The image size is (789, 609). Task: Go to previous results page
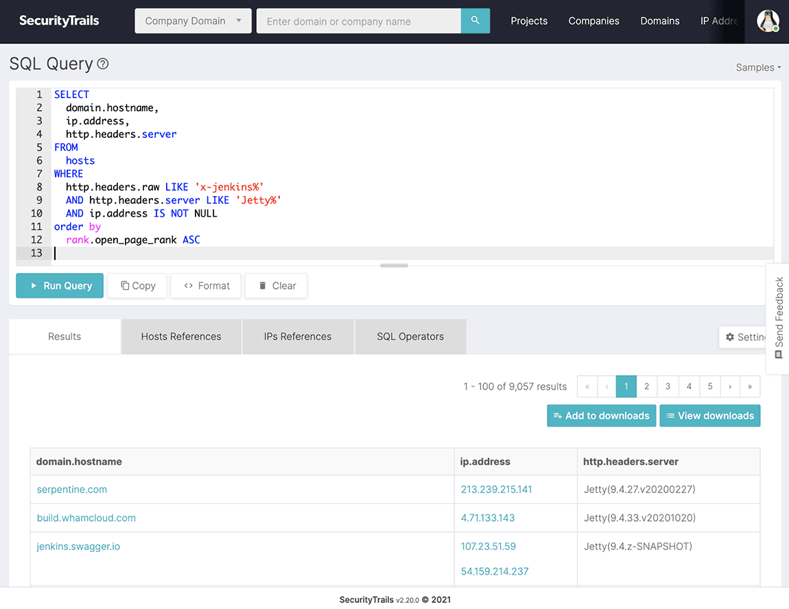[607, 387]
